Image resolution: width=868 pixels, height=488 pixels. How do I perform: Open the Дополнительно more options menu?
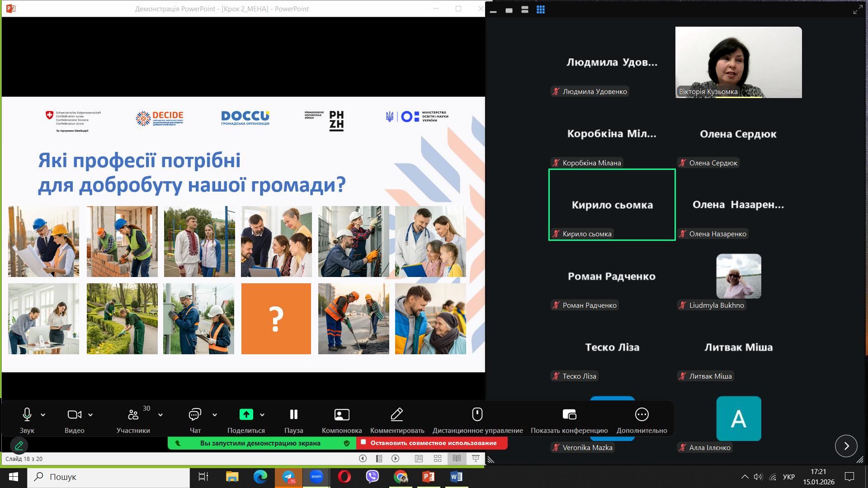tap(642, 415)
